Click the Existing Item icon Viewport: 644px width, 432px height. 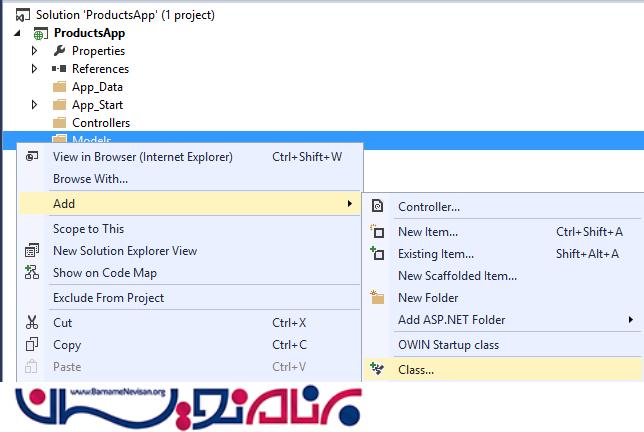377,254
